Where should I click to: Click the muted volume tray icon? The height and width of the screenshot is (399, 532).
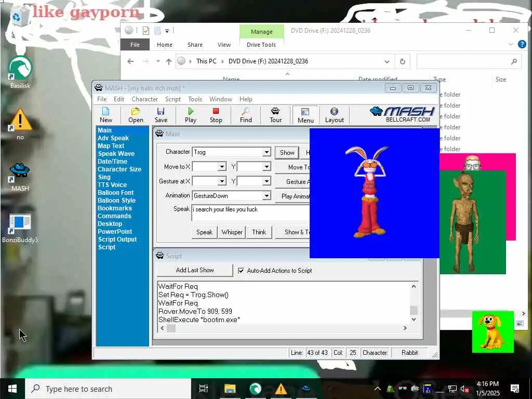464,389
